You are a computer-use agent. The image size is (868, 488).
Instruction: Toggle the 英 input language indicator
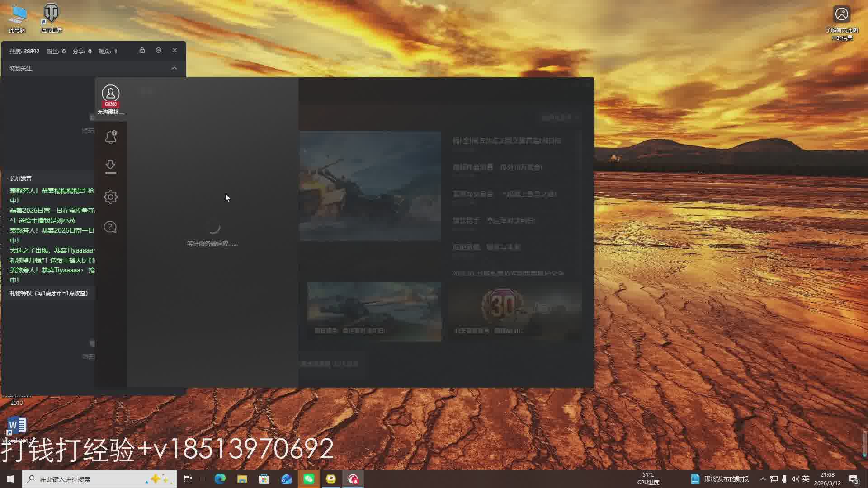pos(806,479)
